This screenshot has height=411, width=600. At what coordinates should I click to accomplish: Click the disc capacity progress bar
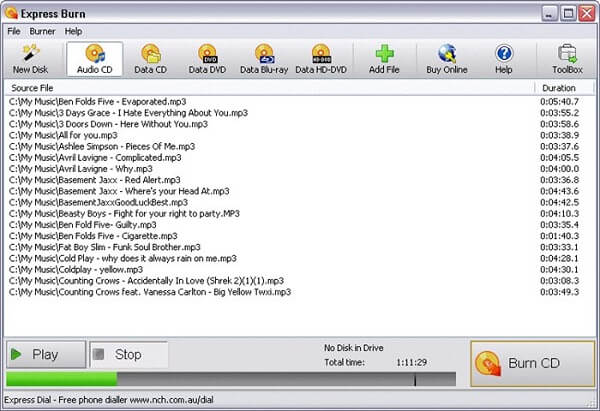(x=230, y=379)
